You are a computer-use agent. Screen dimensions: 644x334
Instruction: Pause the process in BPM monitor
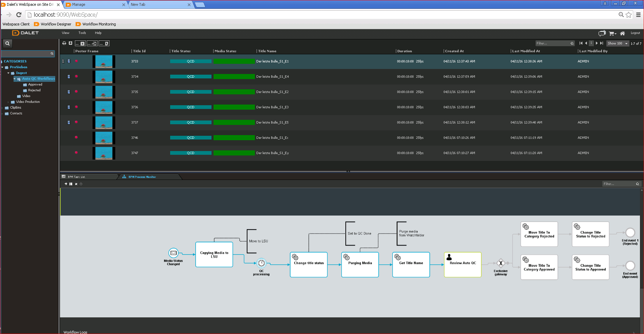[x=71, y=184]
